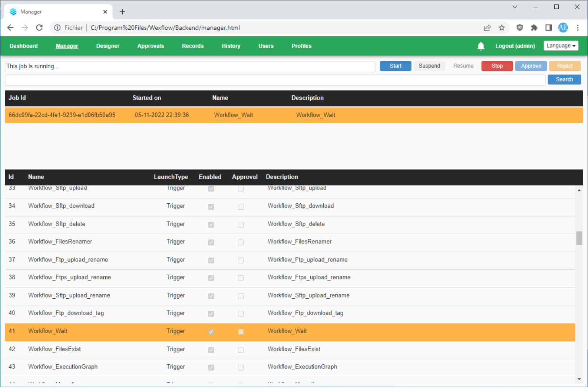
Task: Click the Wexflow logo on the browser tab
Action: tap(12, 12)
